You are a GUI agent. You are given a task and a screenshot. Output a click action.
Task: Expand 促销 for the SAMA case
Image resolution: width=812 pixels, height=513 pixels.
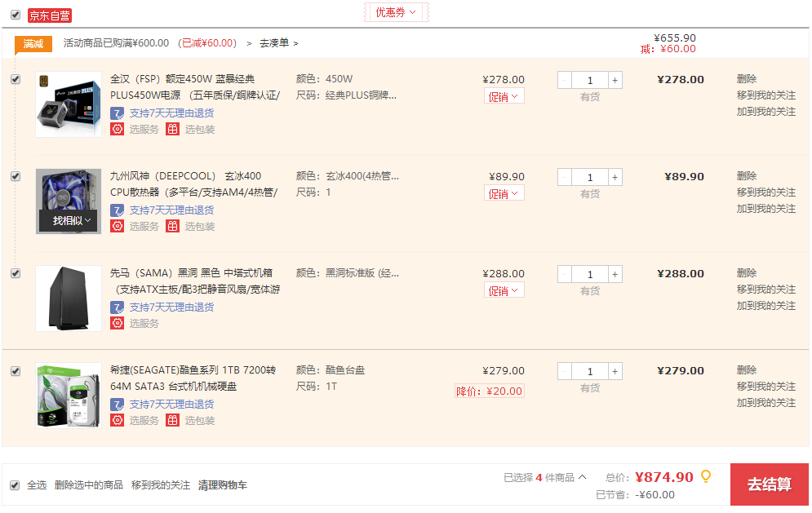pyautogui.click(x=504, y=290)
